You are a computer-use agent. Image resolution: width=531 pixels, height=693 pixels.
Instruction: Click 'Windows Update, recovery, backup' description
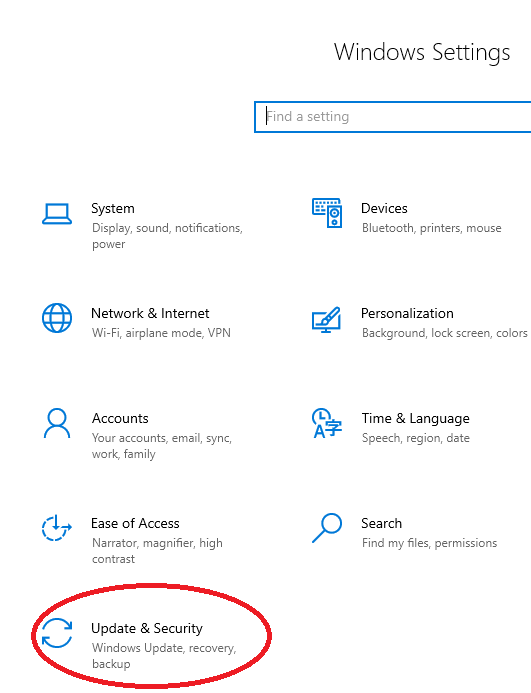point(164,656)
